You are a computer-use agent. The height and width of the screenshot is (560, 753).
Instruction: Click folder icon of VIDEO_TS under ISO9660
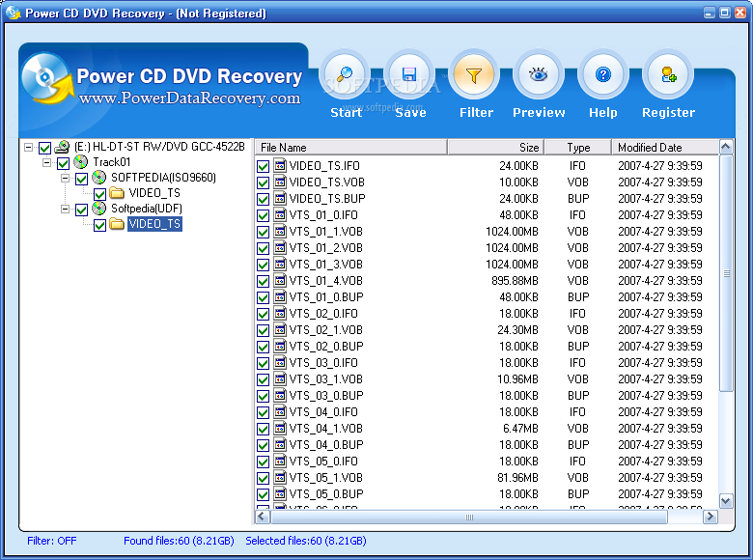click(117, 193)
